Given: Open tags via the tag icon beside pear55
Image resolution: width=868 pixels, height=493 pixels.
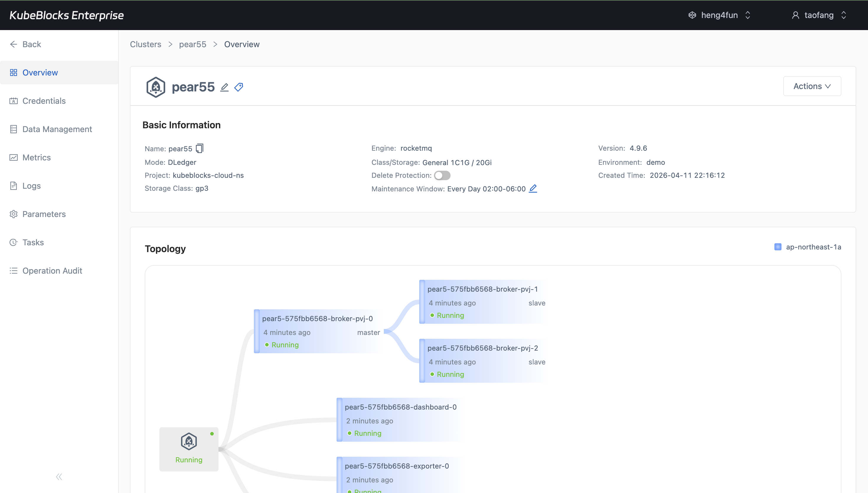Looking at the screenshot, I should tap(239, 87).
